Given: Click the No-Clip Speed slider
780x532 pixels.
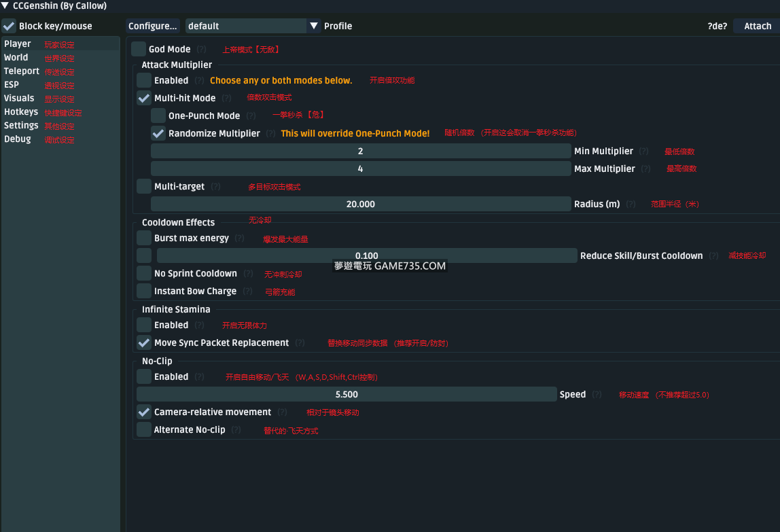Looking at the screenshot, I should [x=347, y=394].
